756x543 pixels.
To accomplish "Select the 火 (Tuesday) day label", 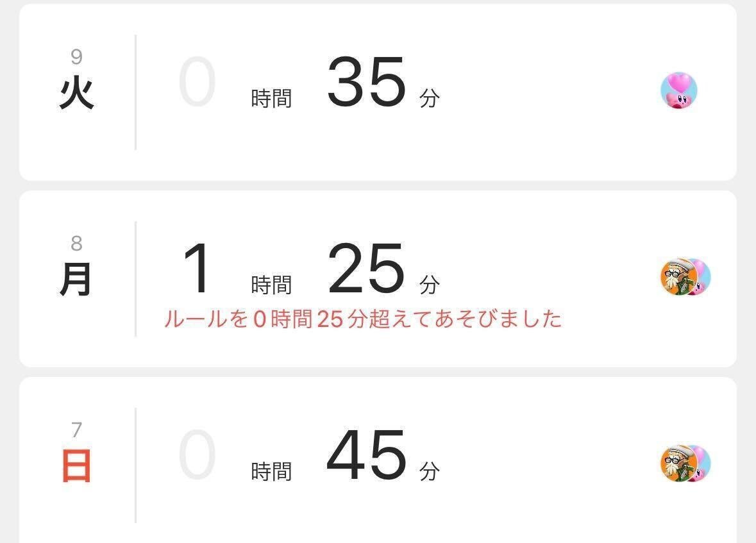I will click(76, 95).
